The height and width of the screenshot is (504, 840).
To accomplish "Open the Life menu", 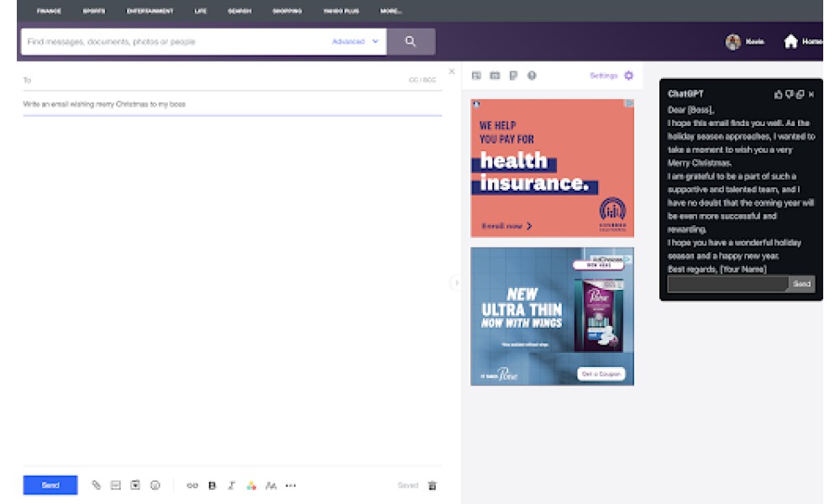I will pos(201,11).
